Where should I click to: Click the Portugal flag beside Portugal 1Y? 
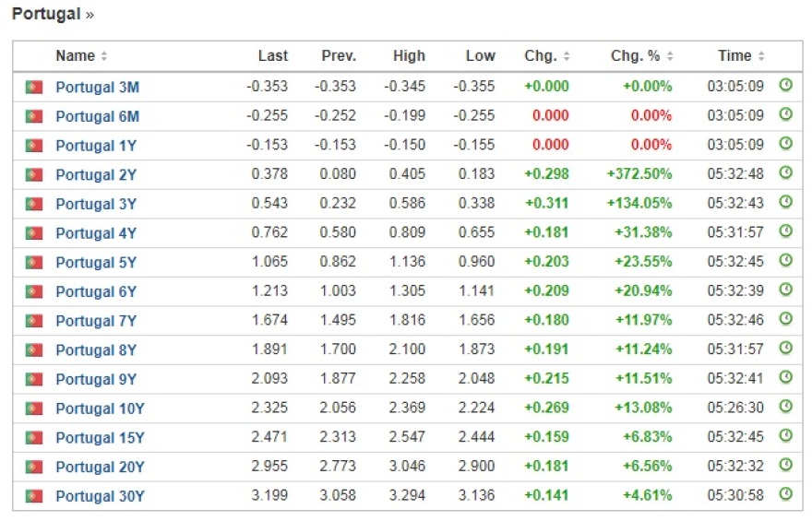(34, 145)
